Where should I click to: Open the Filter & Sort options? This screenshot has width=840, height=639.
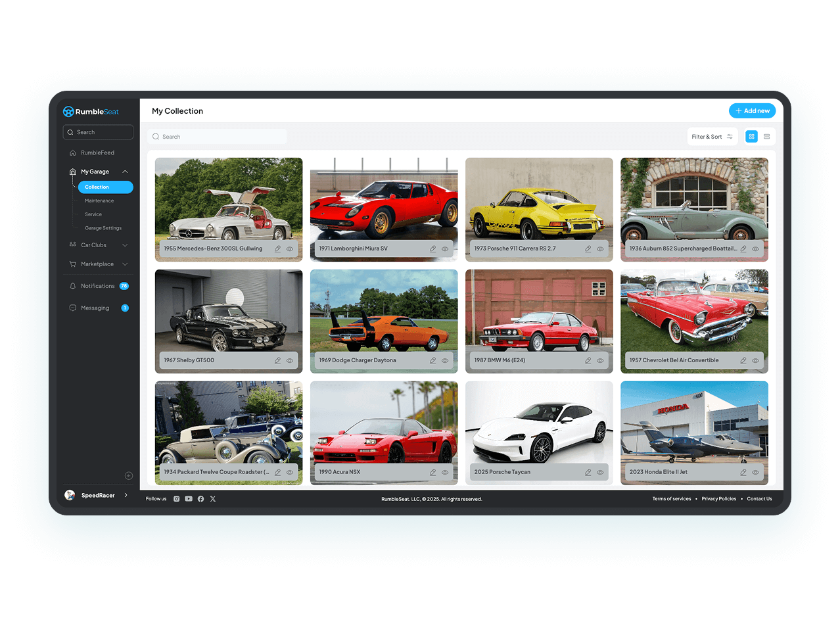(712, 137)
